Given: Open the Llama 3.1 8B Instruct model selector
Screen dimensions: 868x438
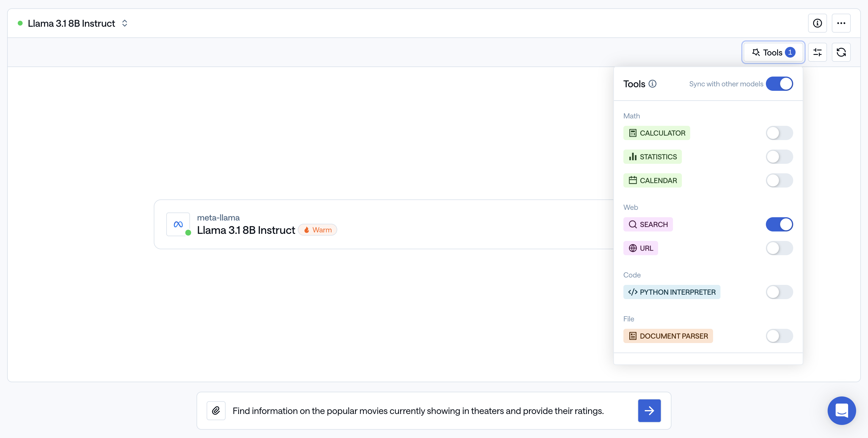Looking at the screenshot, I should click(x=73, y=23).
